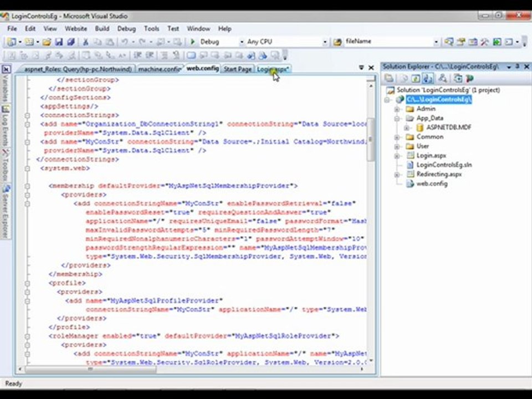532x399 pixels.
Task: Switch to the Login.aspx tab
Action: coord(273,69)
